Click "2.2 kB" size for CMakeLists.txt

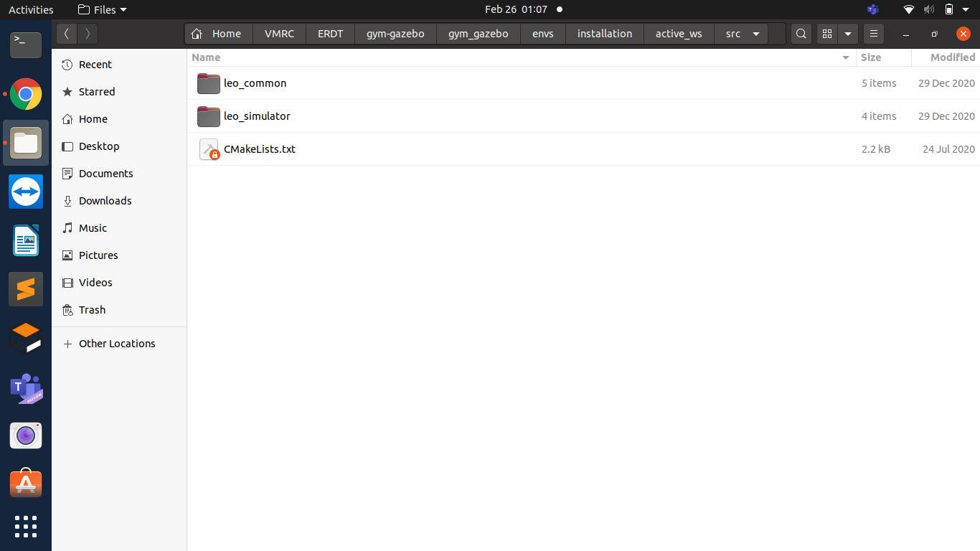point(876,149)
